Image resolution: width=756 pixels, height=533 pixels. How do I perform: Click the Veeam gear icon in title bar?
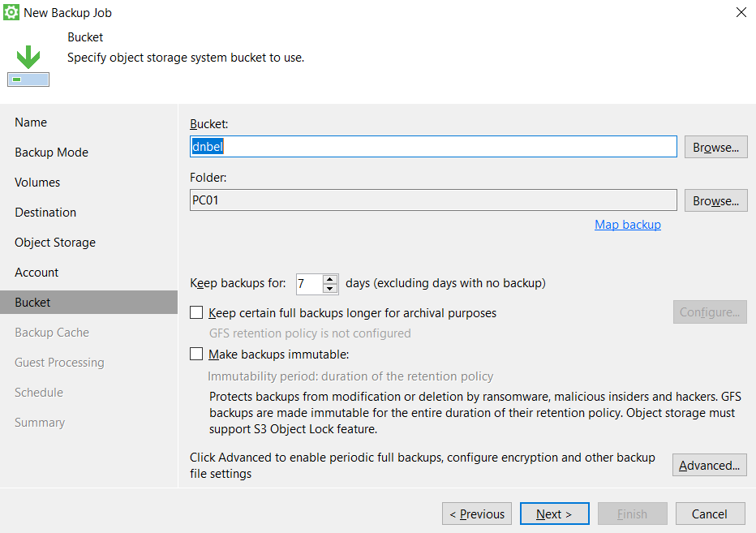12,12
